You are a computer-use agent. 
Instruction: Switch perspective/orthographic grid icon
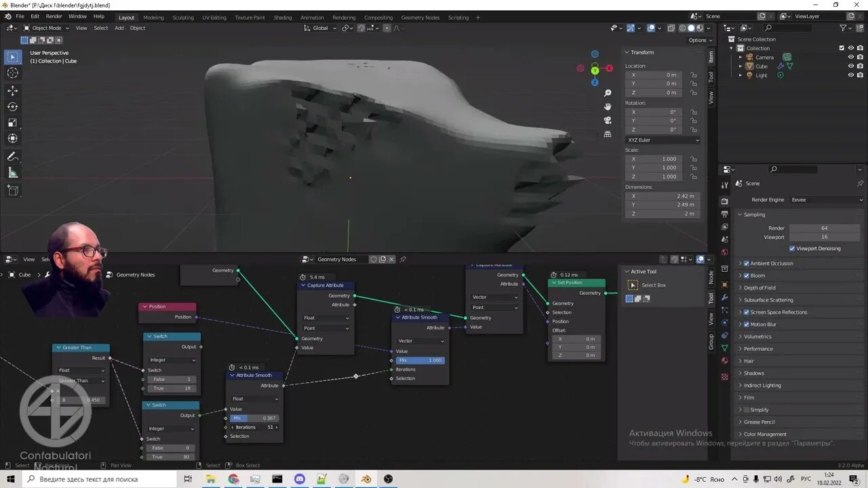click(x=608, y=134)
